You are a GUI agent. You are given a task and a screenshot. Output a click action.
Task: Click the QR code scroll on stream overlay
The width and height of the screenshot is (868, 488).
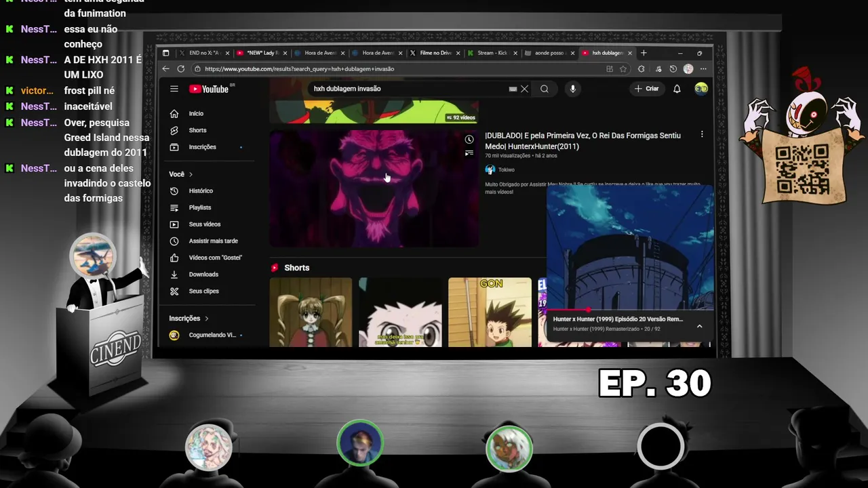point(803,167)
